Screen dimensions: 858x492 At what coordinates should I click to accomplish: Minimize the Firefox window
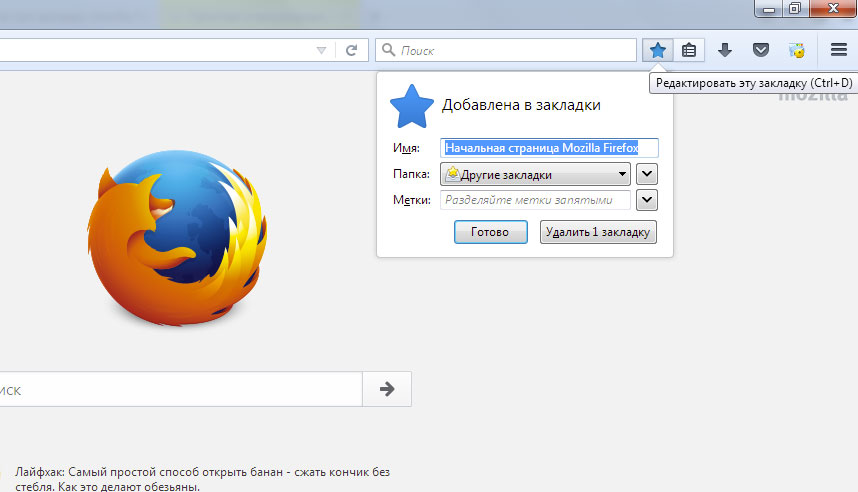(769, 9)
